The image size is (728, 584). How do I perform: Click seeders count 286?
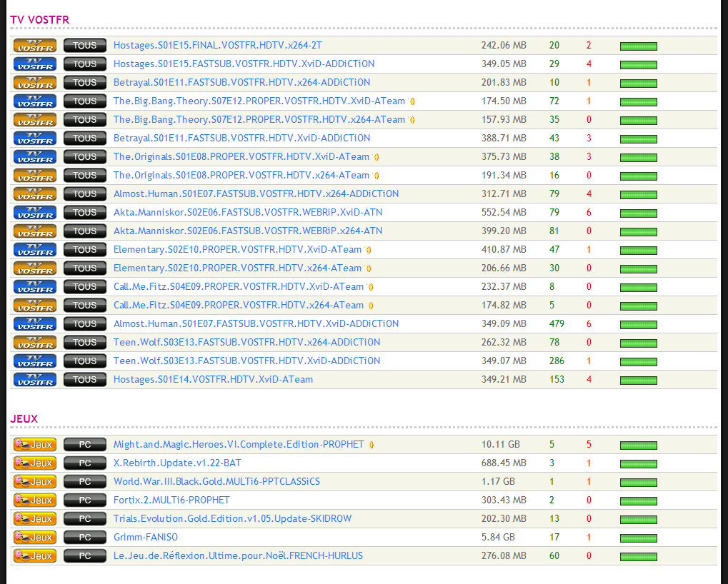557,361
